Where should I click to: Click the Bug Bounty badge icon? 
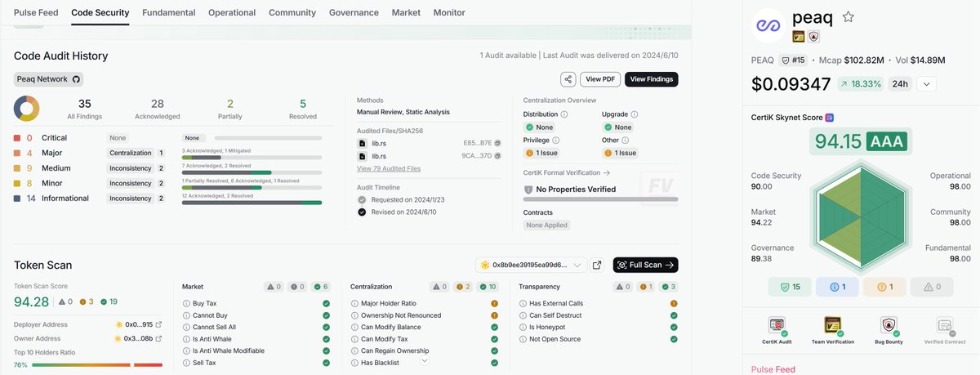pyautogui.click(x=889, y=324)
